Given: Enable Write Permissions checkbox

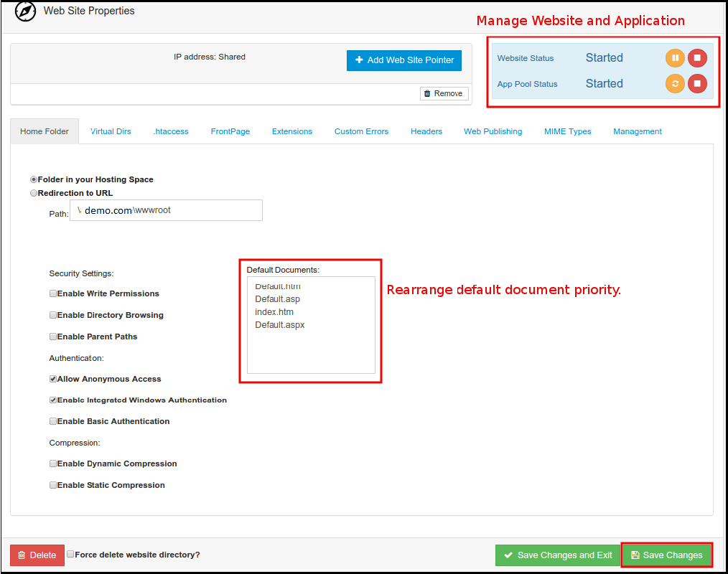Looking at the screenshot, I should point(53,293).
